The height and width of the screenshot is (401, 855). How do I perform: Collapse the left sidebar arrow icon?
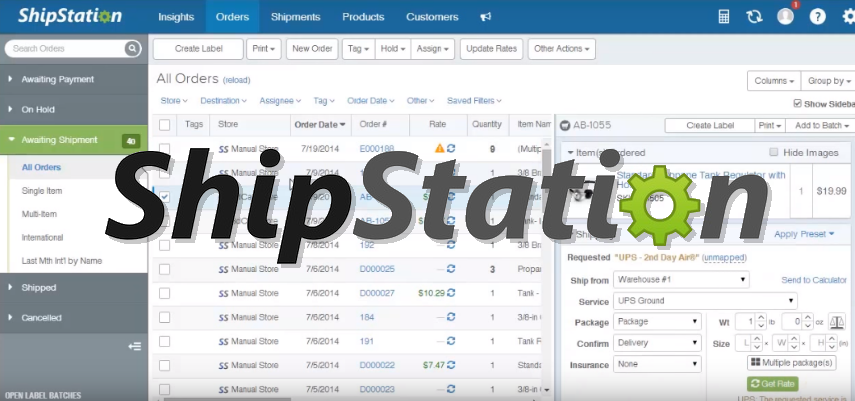point(135,346)
